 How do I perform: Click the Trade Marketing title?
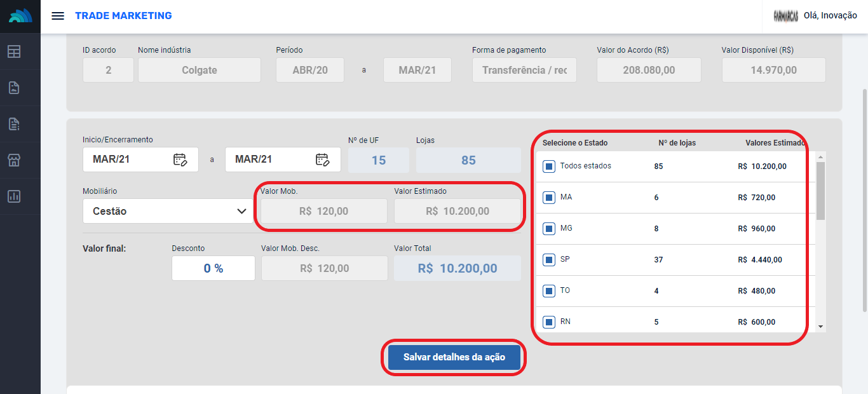(x=123, y=16)
